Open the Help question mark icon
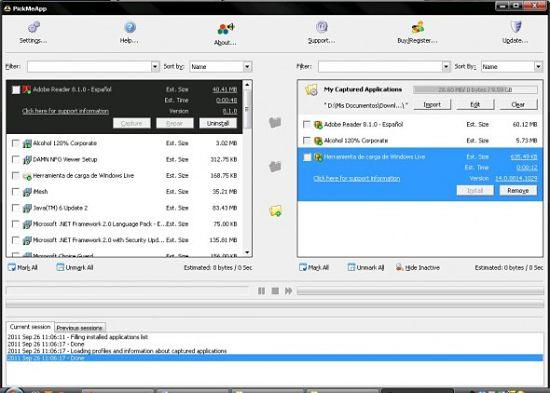Viewport: 550px width, 393px height. [x=130, y=27]
